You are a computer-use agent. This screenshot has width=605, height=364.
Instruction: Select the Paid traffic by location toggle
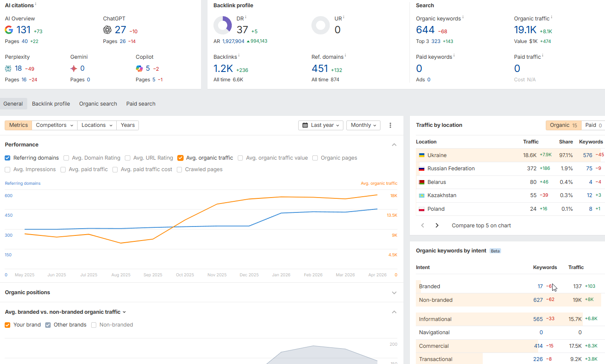pos(593,125)
